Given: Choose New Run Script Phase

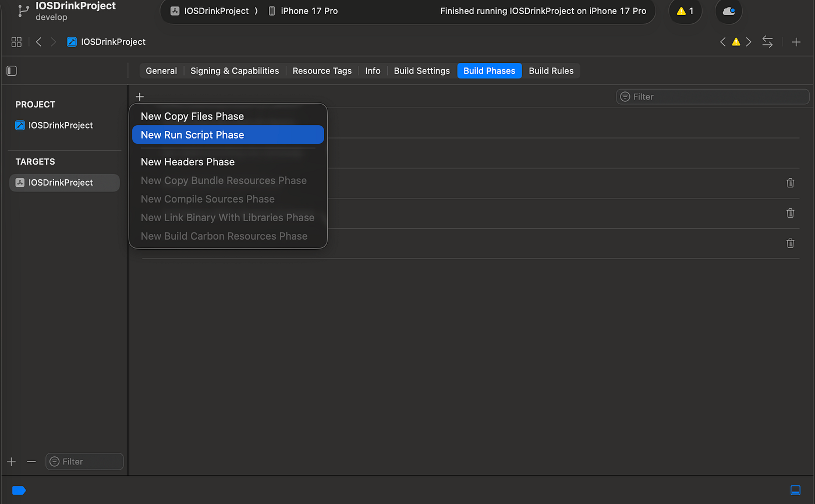Looking at the screenshot, I should [x=228, y=134].
